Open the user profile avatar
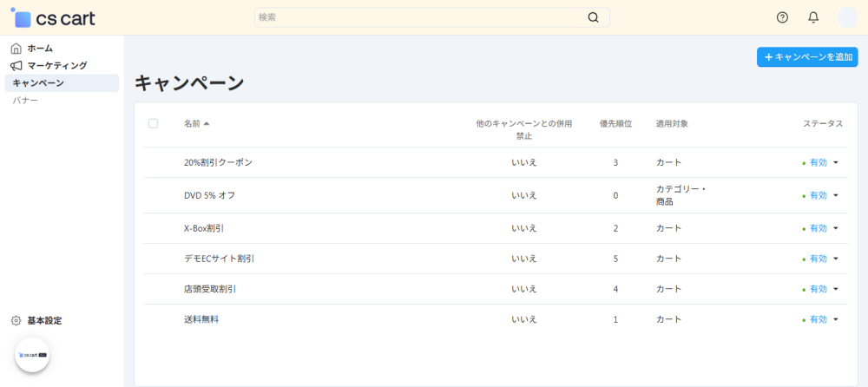 (846, 17)
